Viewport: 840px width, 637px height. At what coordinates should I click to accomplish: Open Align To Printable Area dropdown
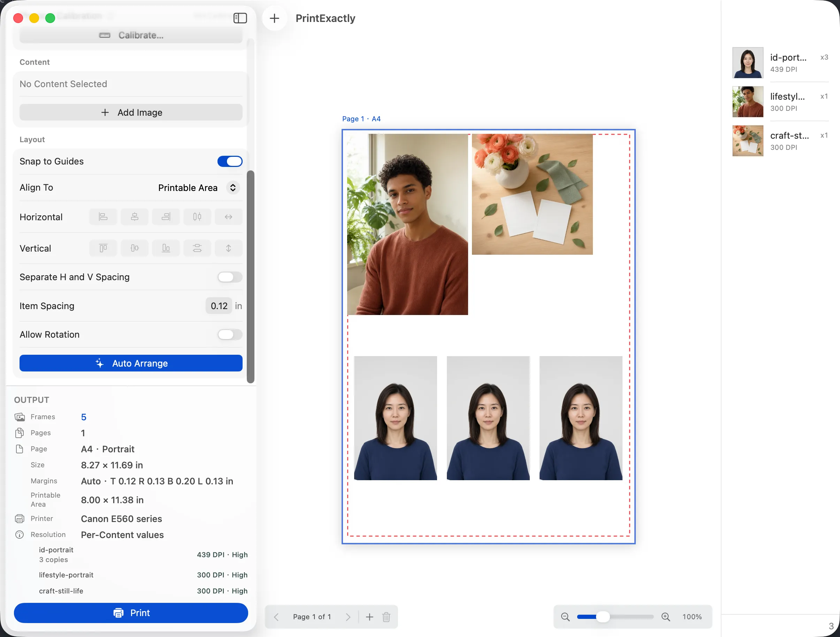coord(199,187)
